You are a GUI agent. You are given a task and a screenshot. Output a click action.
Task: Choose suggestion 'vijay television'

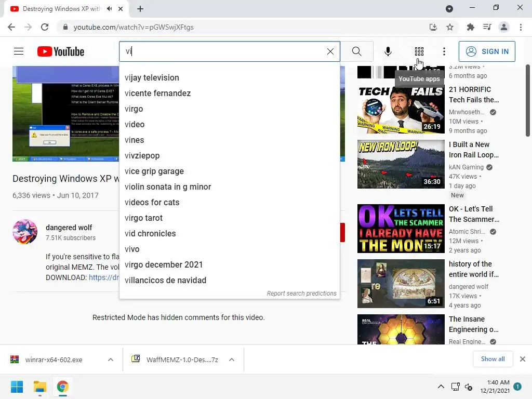coord(229,78)
